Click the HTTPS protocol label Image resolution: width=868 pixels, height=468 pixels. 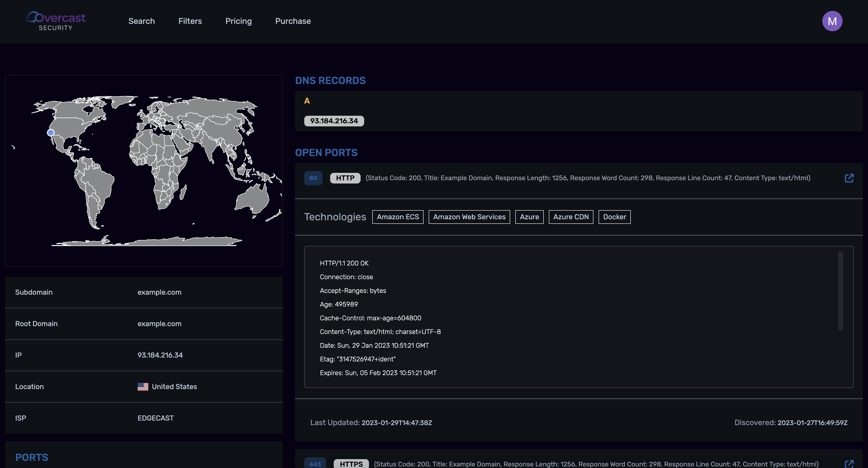[x=351, y=464]
